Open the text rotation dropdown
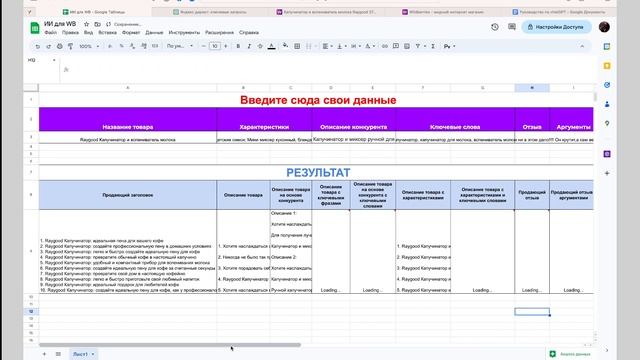The width and height of the screenshot is (640, 360). [x=370, y=47]
